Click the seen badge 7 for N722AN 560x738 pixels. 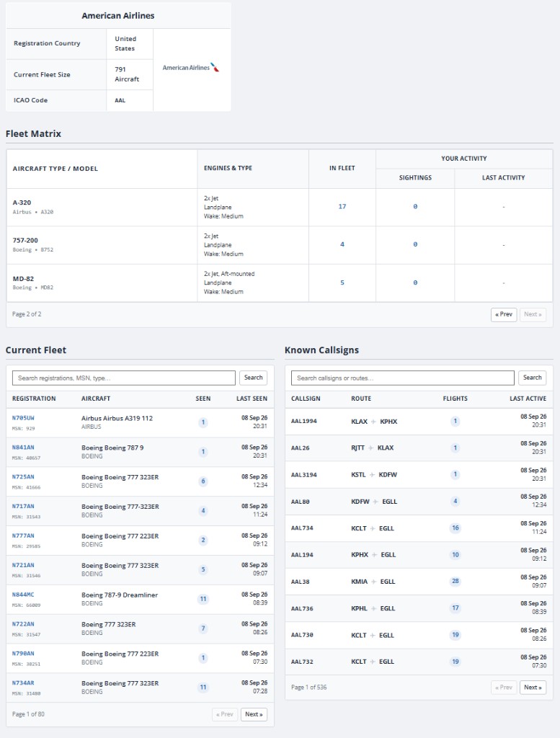pos(203,628)
